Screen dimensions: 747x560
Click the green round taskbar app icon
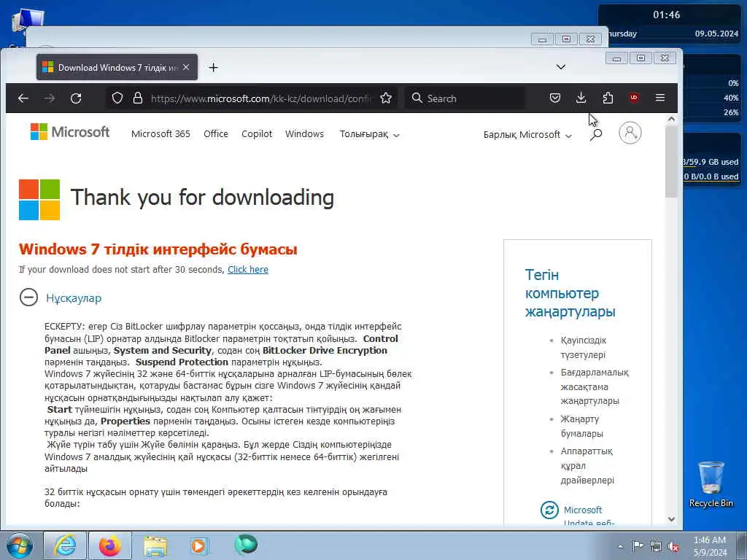point(246,545)
